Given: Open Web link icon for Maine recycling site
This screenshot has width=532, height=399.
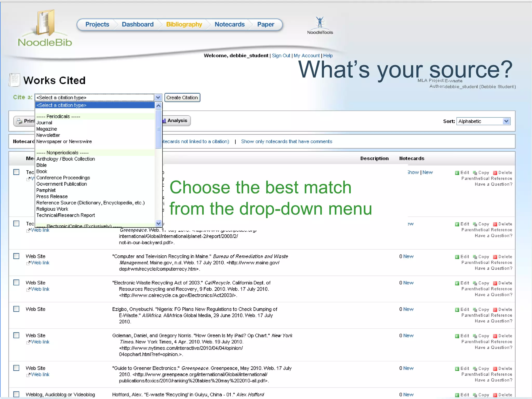Looking at the screenshot, I should (28, 263).
